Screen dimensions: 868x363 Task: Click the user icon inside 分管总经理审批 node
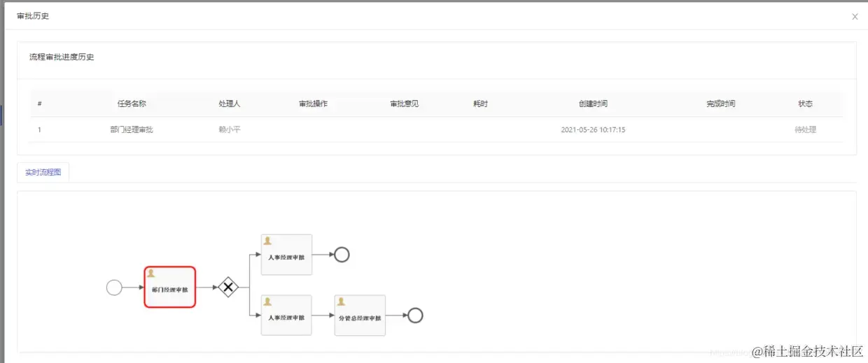(341, 301)
